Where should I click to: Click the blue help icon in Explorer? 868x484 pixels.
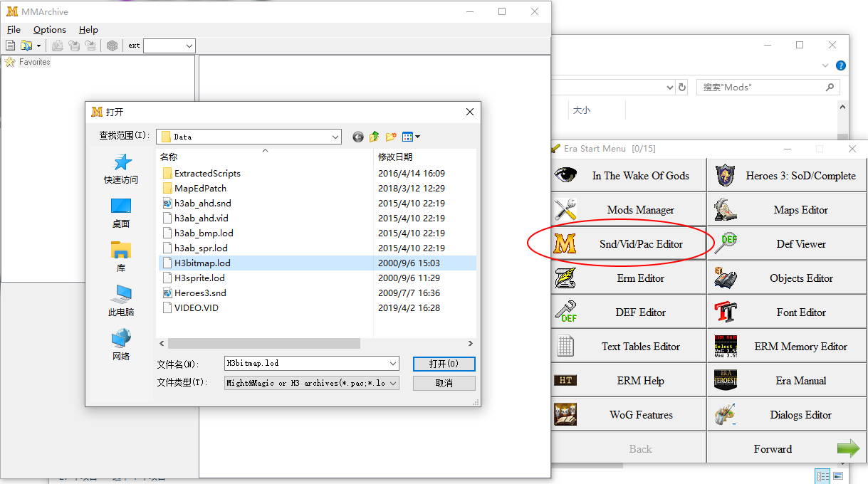coord(841,65)
